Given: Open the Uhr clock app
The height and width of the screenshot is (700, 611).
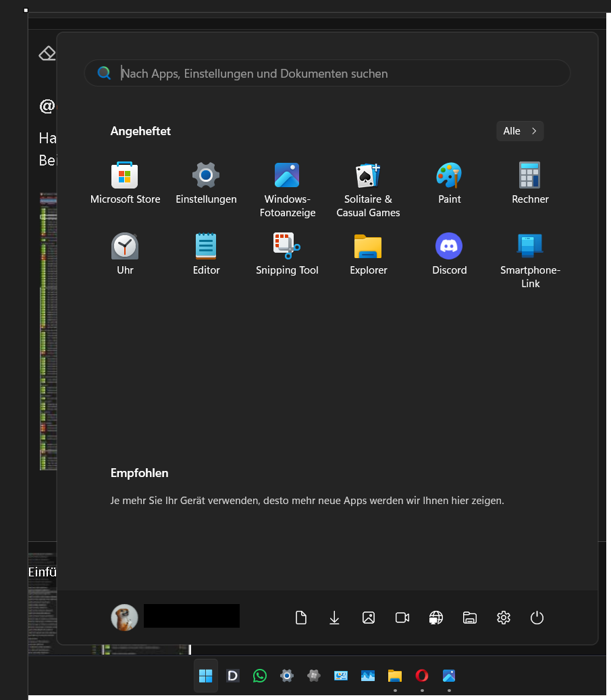Looking at the screenshot, I should point(125,254).
